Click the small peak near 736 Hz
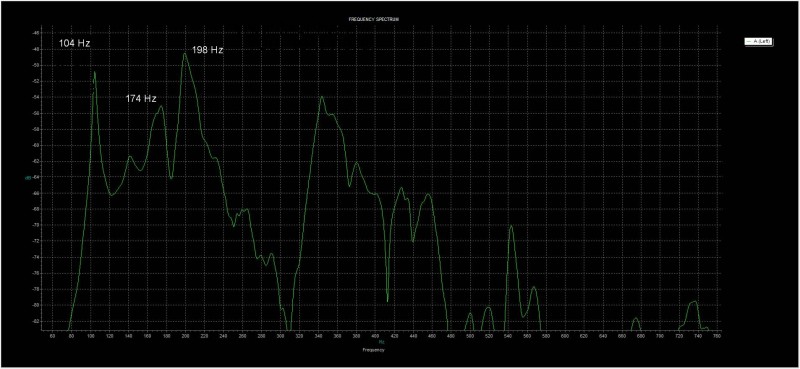Viewport: 800px width, 369px height. 693,302
